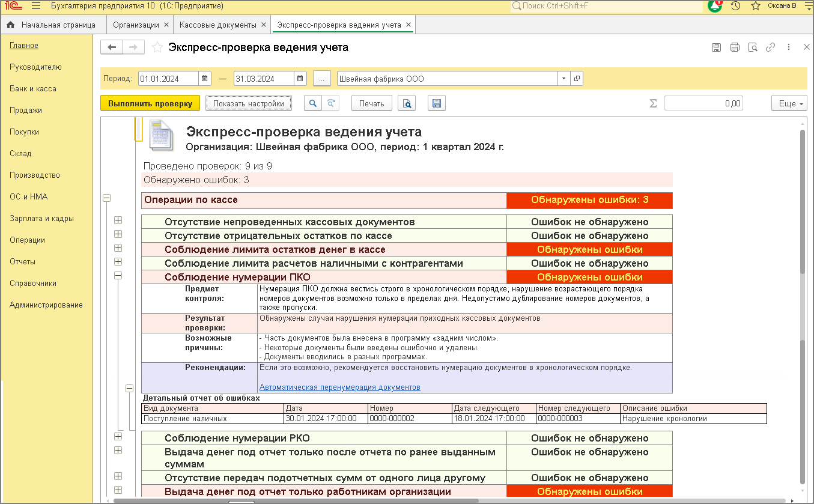Collapse the Детальный отчет об ошибках section

point(129,389)
